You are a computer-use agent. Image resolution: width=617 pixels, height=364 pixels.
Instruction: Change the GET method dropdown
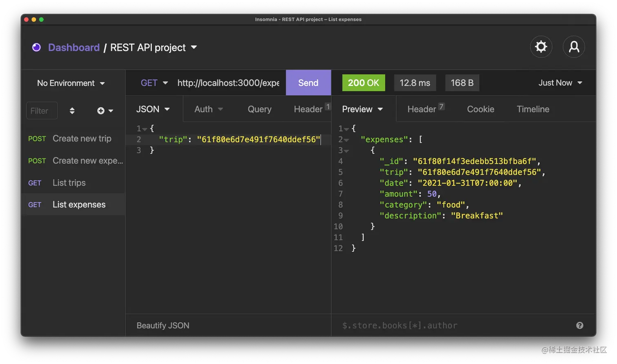pos(154,83)
